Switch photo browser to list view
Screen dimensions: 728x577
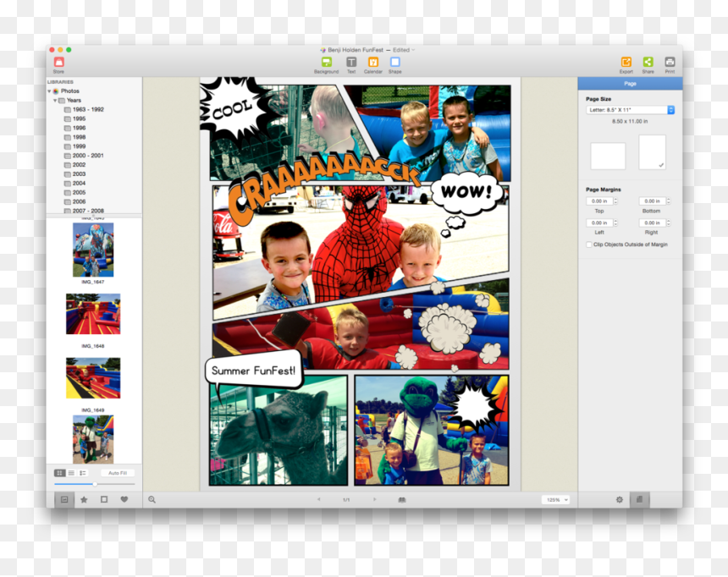point(71,473)
